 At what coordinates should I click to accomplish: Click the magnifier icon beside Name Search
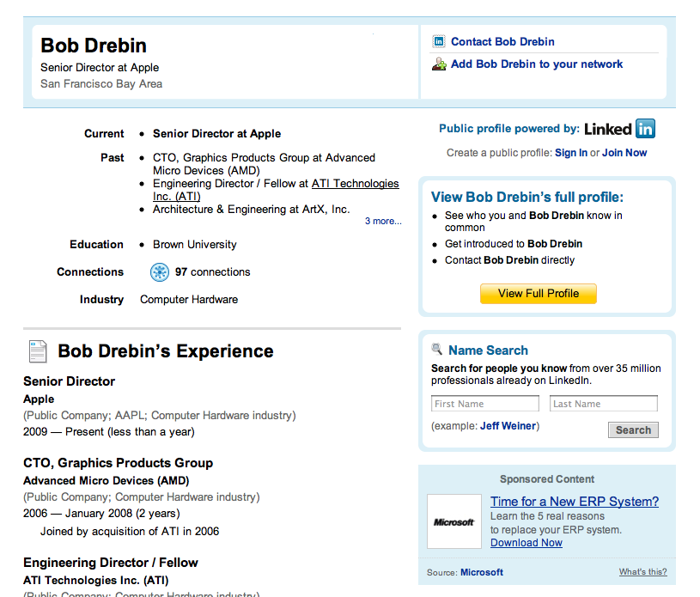pos(436,349)
